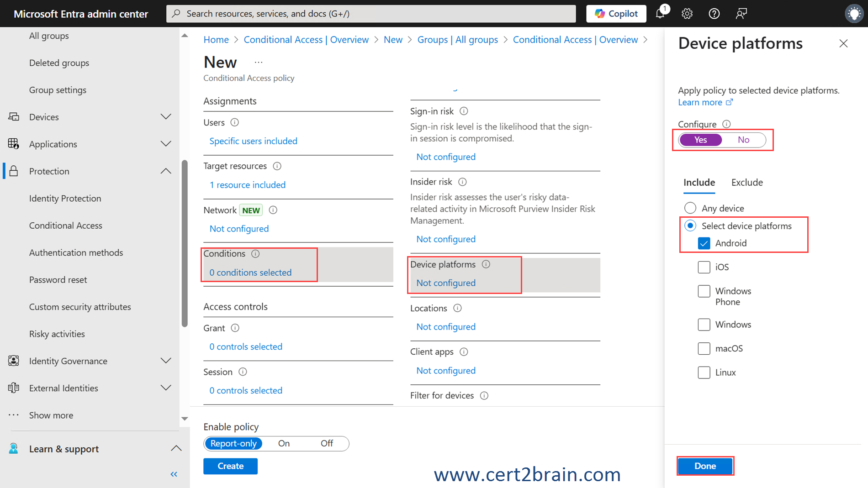Open Conditional Access in sidebar
Screen dimensions: 868x488
(x=66, y=226)
